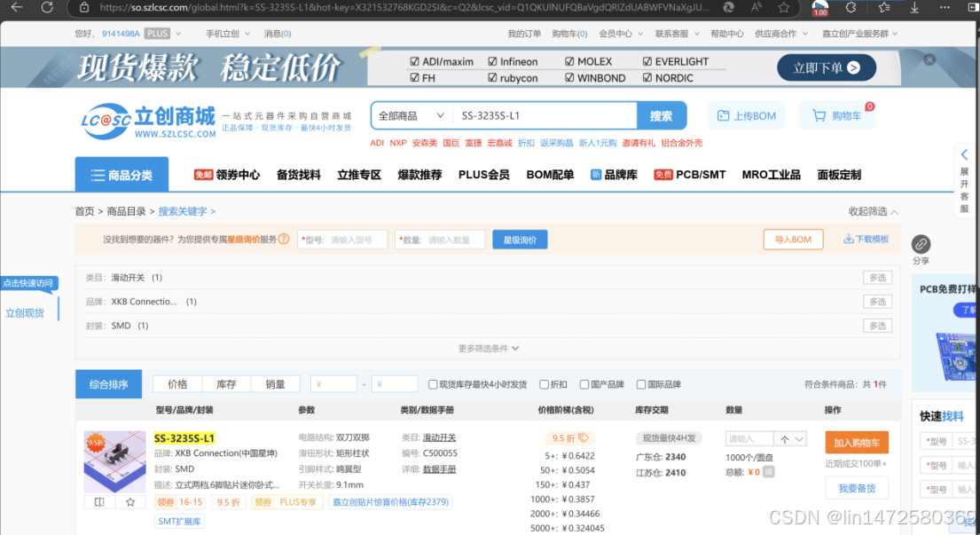Screen dimensions: 980x535
Task: Favorite the product with star icon
Action: click(130, 502)
